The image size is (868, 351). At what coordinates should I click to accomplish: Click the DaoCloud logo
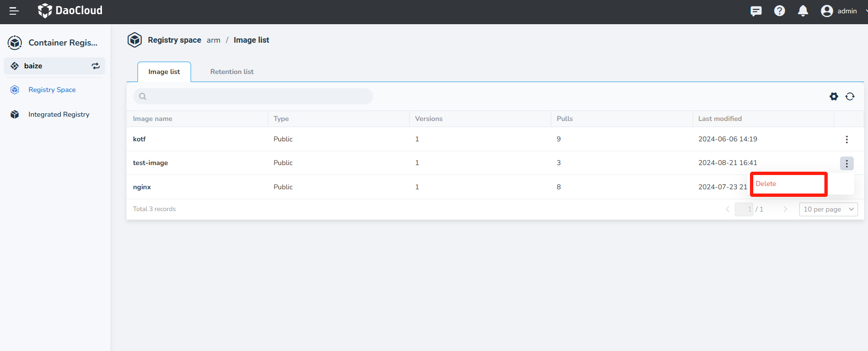click(x=70, y=10)
